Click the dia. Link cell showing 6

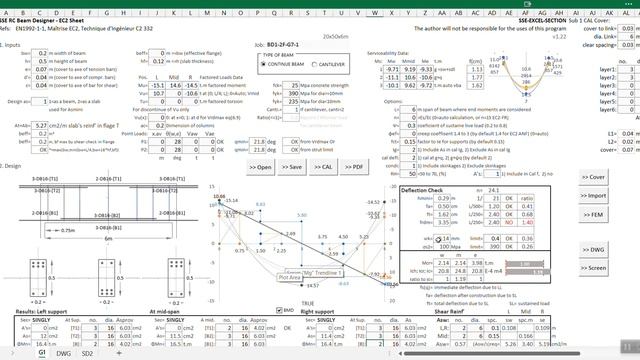pos(626,37)
